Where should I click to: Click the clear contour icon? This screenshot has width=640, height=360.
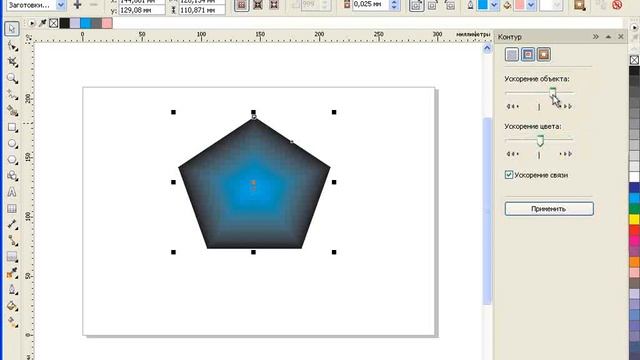pyautogui.click(x=617, y=5)
